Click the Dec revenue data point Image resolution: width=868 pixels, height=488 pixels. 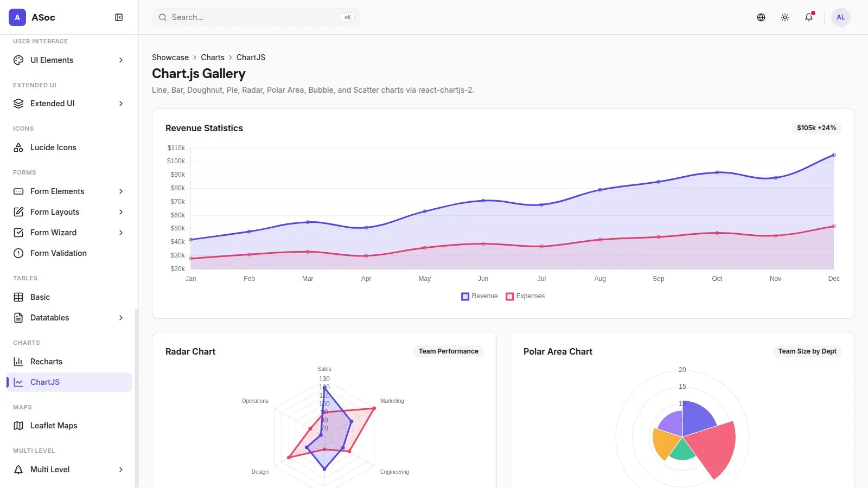[x=834, y=155]
